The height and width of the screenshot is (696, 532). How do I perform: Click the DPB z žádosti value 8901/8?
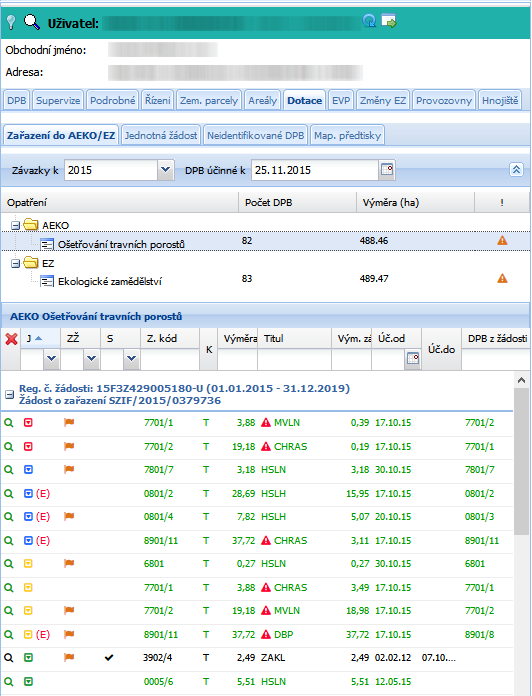(x=479, y=634)
